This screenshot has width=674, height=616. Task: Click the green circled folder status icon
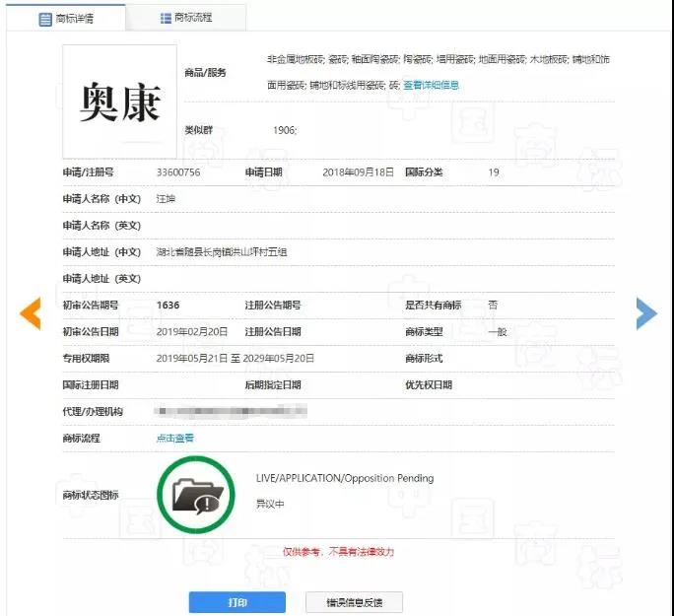198,495
